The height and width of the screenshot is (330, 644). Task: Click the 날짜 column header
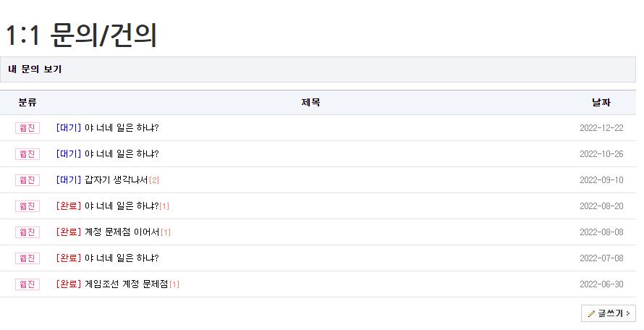(x=601, y=103)
